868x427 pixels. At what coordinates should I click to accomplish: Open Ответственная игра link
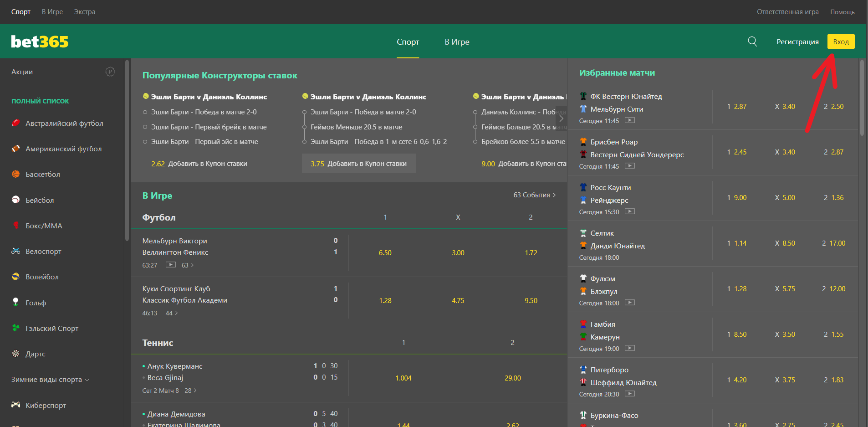pyautogui.click(x=787, y=12)
